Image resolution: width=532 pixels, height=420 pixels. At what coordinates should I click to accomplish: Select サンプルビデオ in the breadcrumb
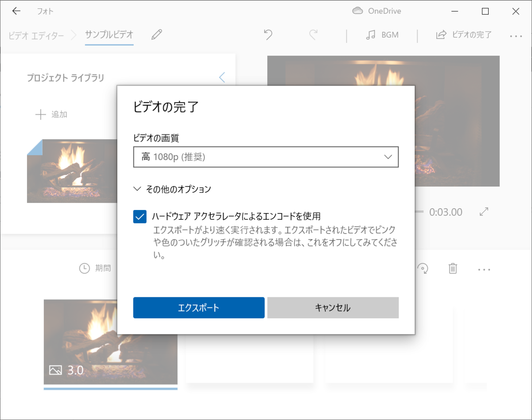pos(109,35)
